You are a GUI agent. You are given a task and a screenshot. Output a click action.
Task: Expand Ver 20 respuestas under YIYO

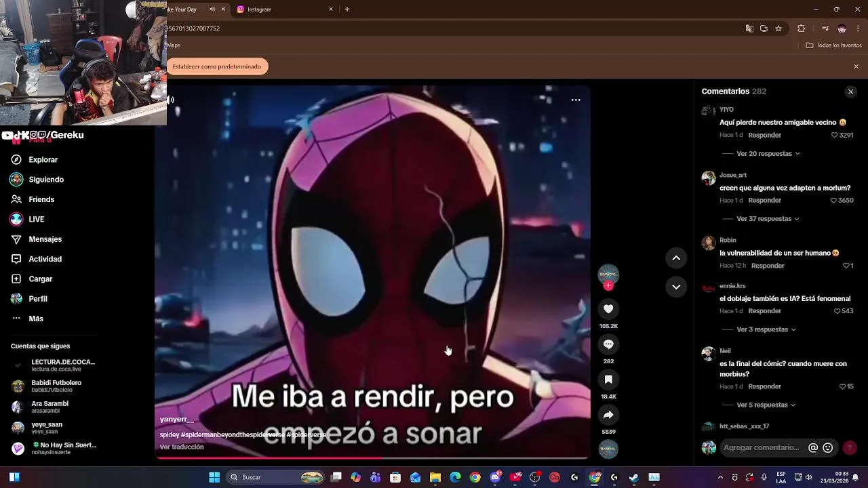click(768, 154)
